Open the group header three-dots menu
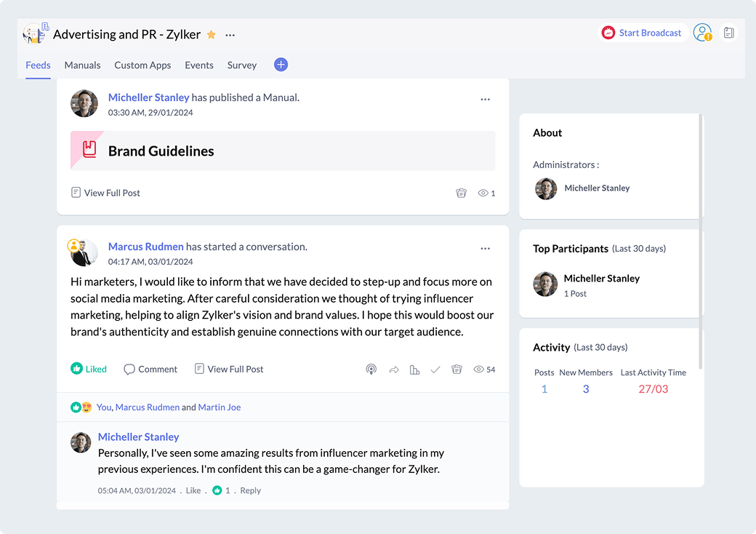 pyautogui.click(x=230, y=34)
